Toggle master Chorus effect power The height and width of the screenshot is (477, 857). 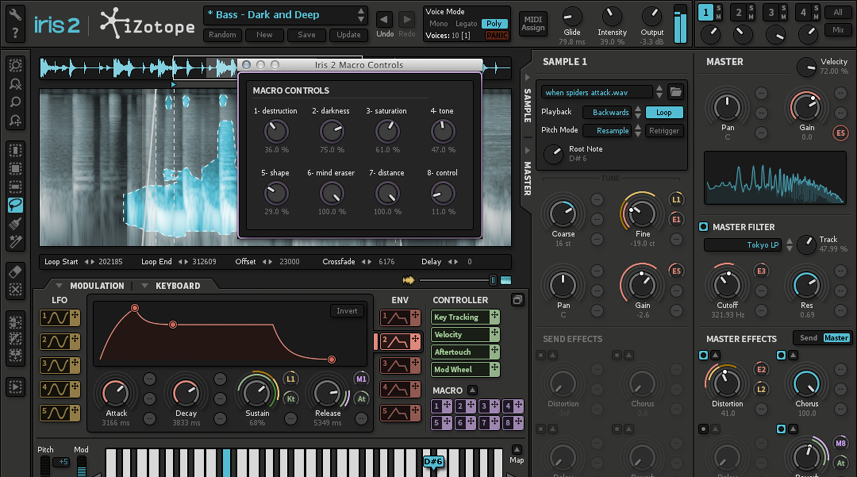(781, 355)
